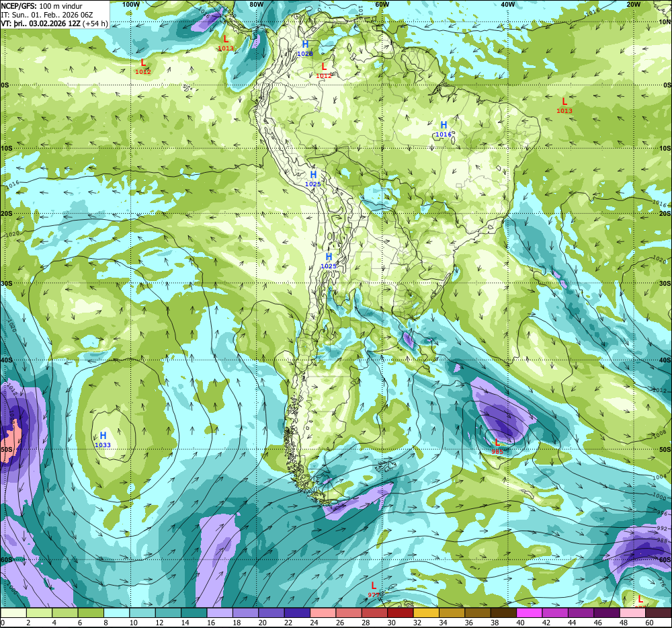Select the H 1028 marker over Colombia
Image resolution: width=672 pixels, height=628 pixels.
click(x=305, y=48)
